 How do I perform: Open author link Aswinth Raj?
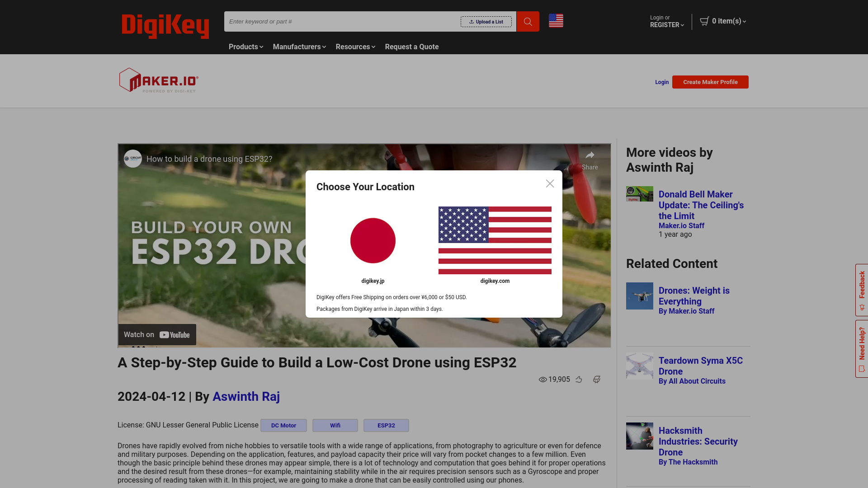(x=246, y=397)
